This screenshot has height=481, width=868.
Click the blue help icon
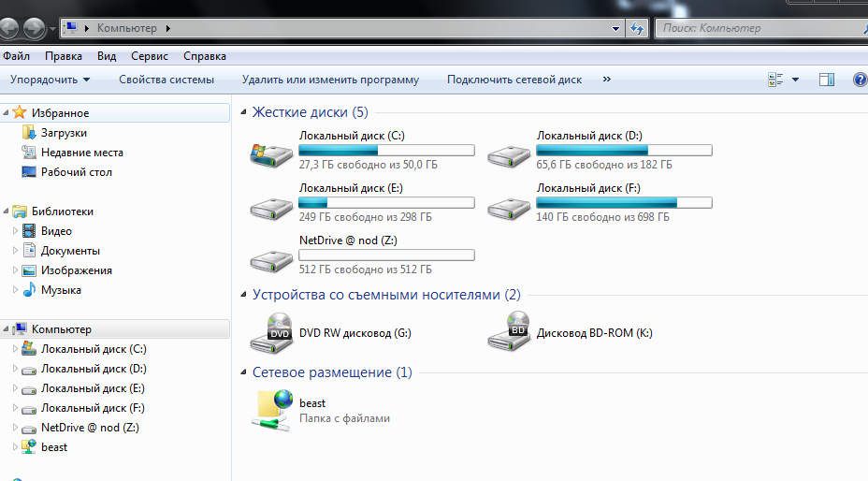[x=861, y=80]
